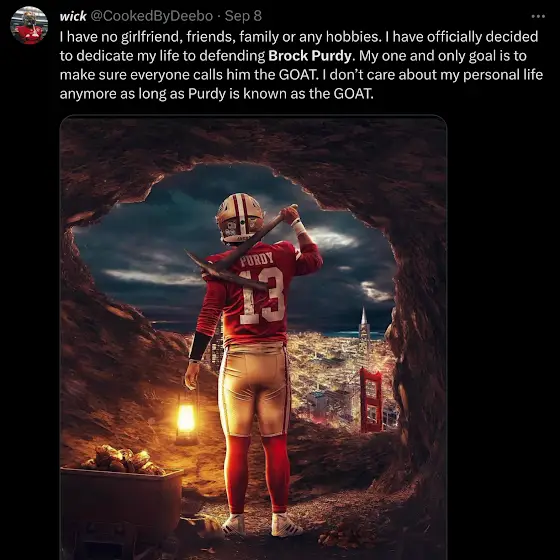Open the three-dot more options menu

click(538, 16)
